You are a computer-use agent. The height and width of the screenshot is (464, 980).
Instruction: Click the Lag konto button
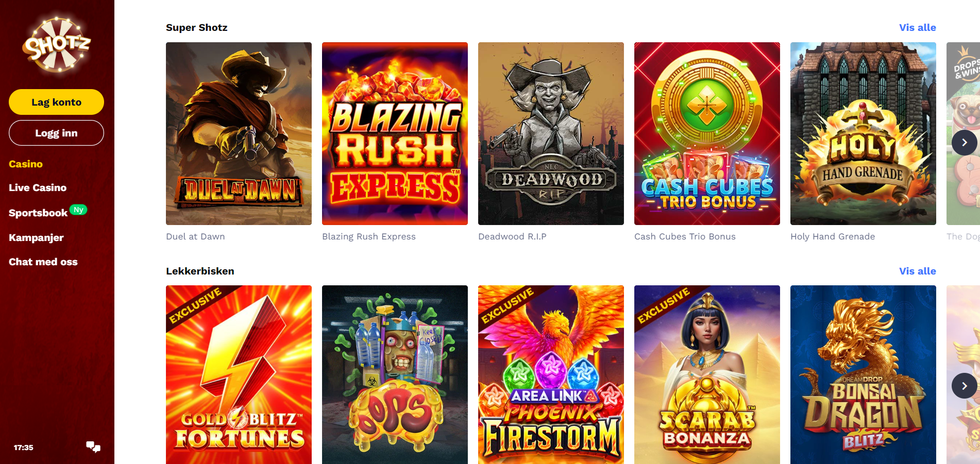point(56,102)
